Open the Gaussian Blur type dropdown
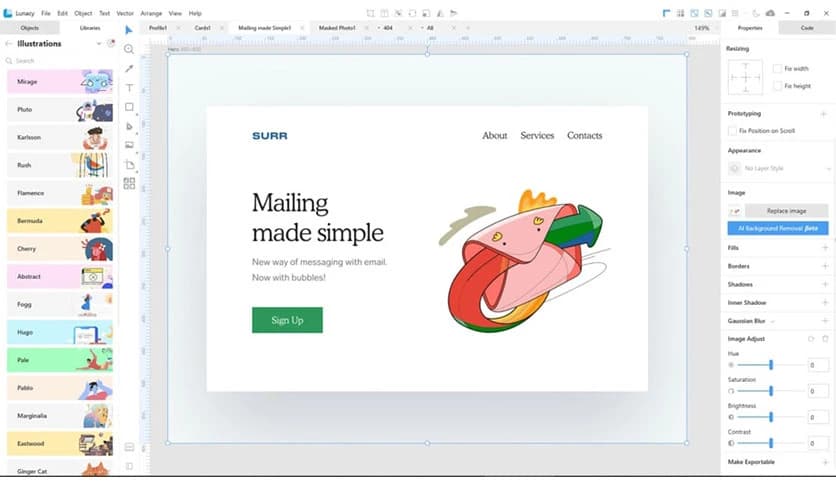This screenshot has width=836, height=484. pos(773,321)
